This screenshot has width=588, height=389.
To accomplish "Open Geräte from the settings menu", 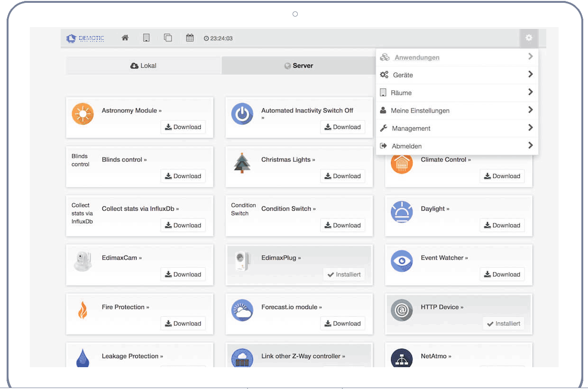I will [x=457, y=75].
